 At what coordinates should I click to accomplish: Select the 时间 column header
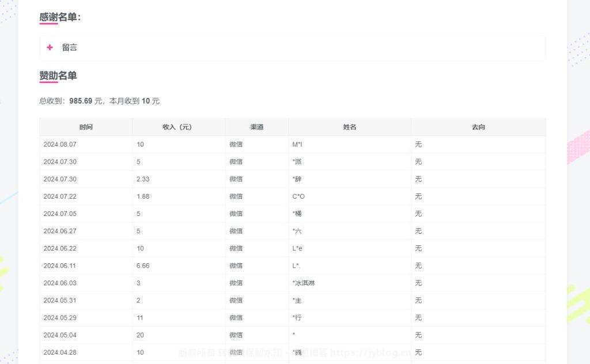(86, 127)
